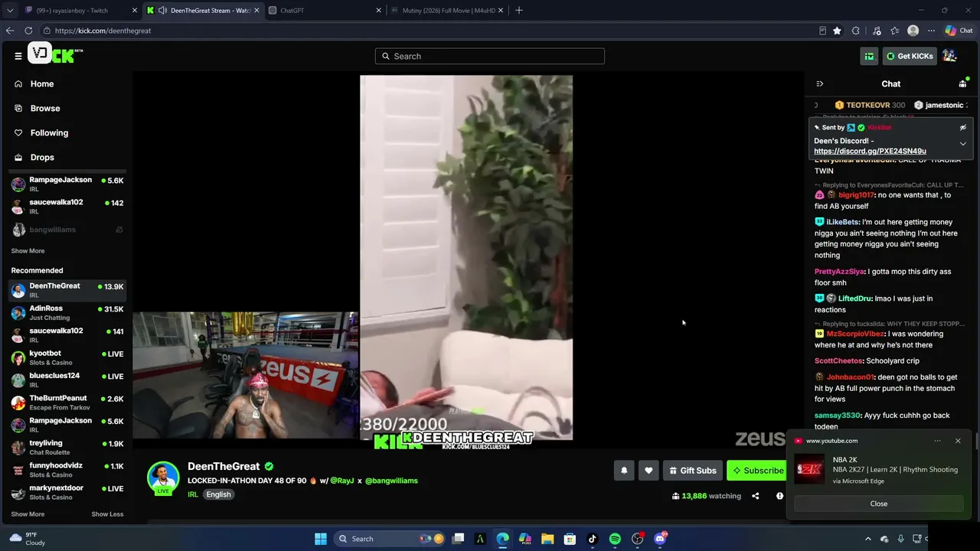Collapse recommended list with Show Less
The height and width of the screenshot is (551, 980).
point(107,514)
